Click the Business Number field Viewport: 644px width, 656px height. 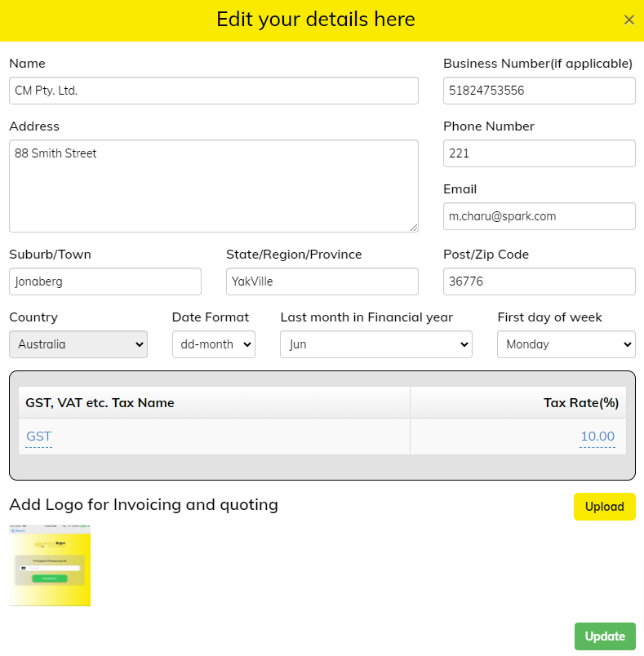point(539,91)
